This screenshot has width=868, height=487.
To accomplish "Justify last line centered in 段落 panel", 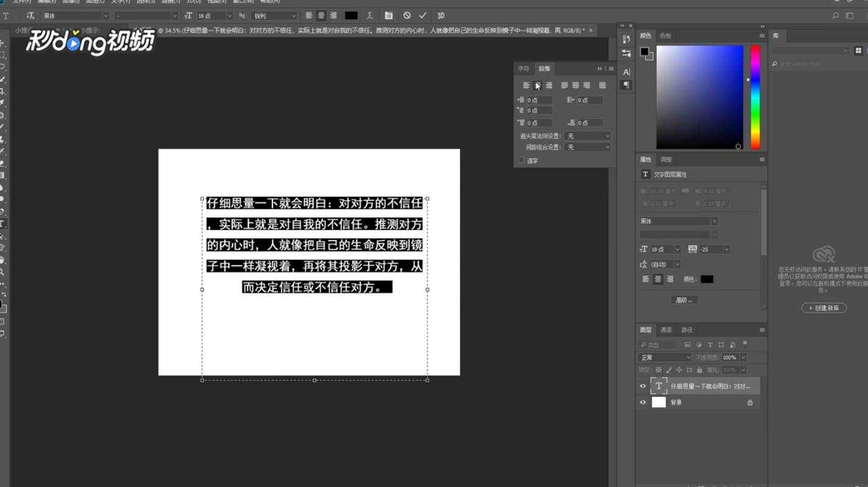I will 575,85.
